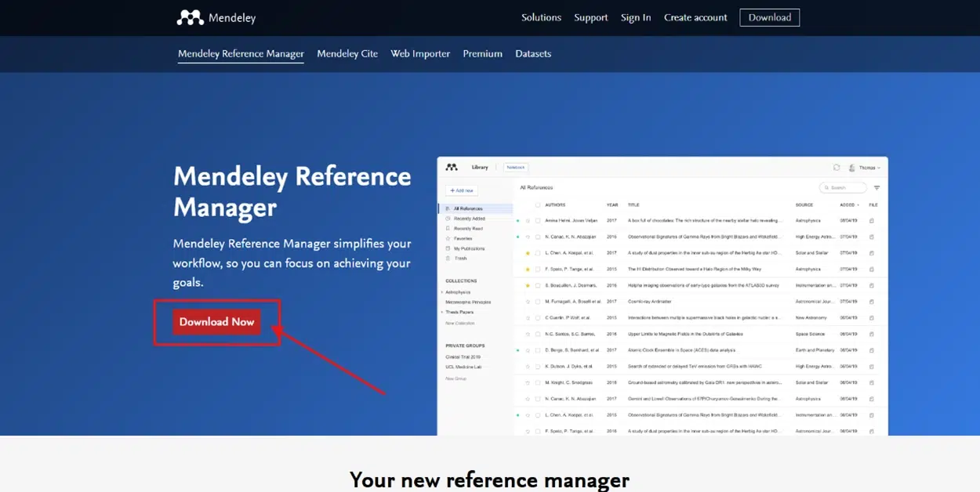This screenshot has width=980, height=492.
Task: Click the Mendeley logo in the app window
Action: click(x=452, y=167)
